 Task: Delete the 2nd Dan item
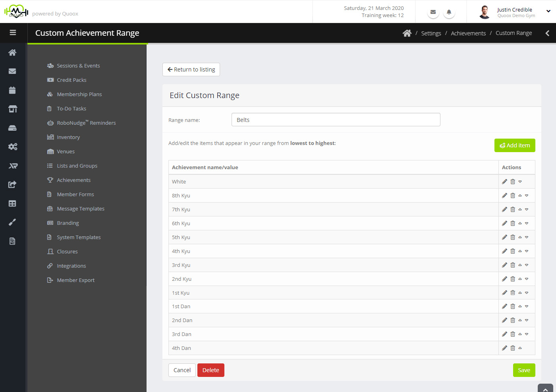click(513, 320)
